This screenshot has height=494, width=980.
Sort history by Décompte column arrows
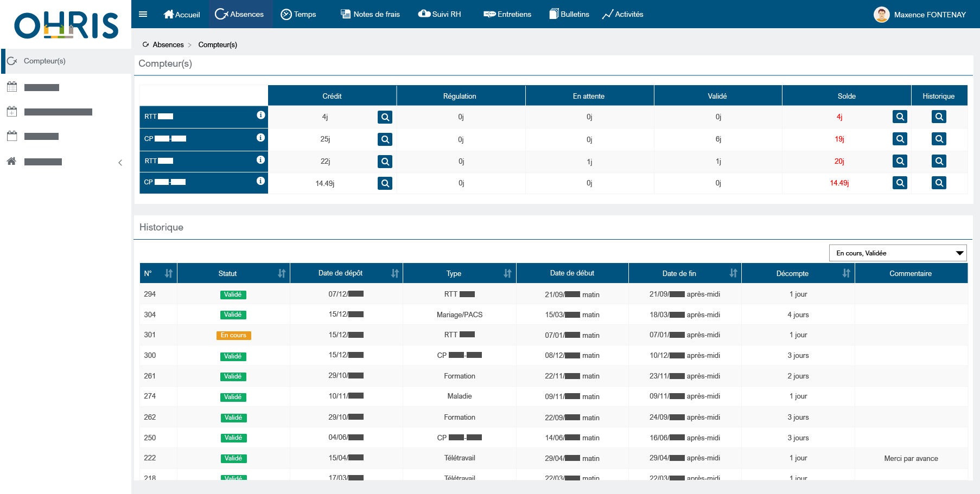846,273
